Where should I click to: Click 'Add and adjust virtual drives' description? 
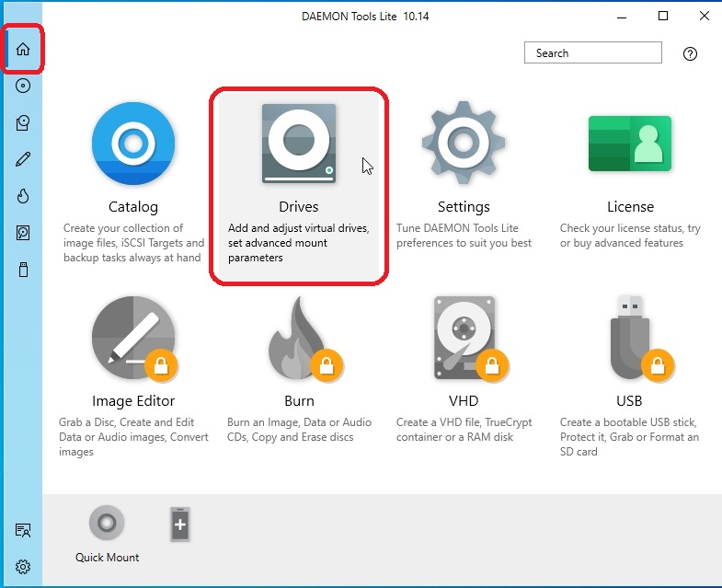coord(299,243)
